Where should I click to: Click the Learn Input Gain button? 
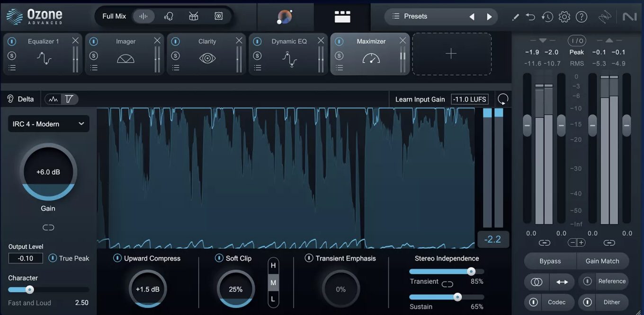[420, 99]
